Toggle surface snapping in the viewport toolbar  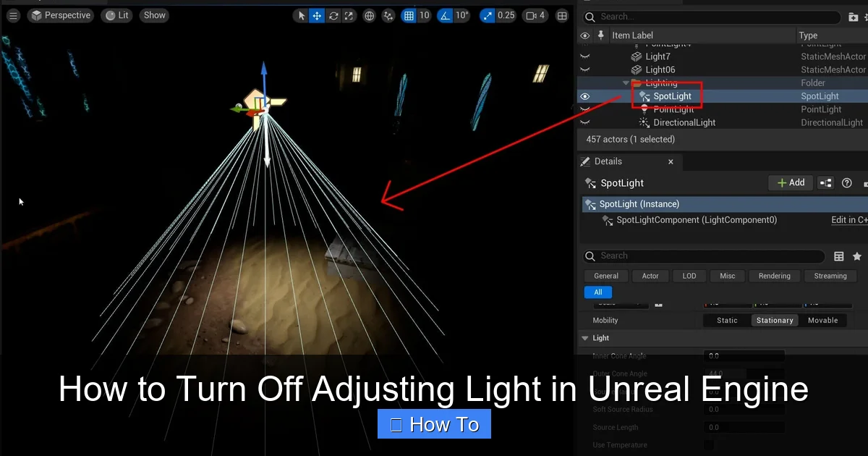pos(388,15)
